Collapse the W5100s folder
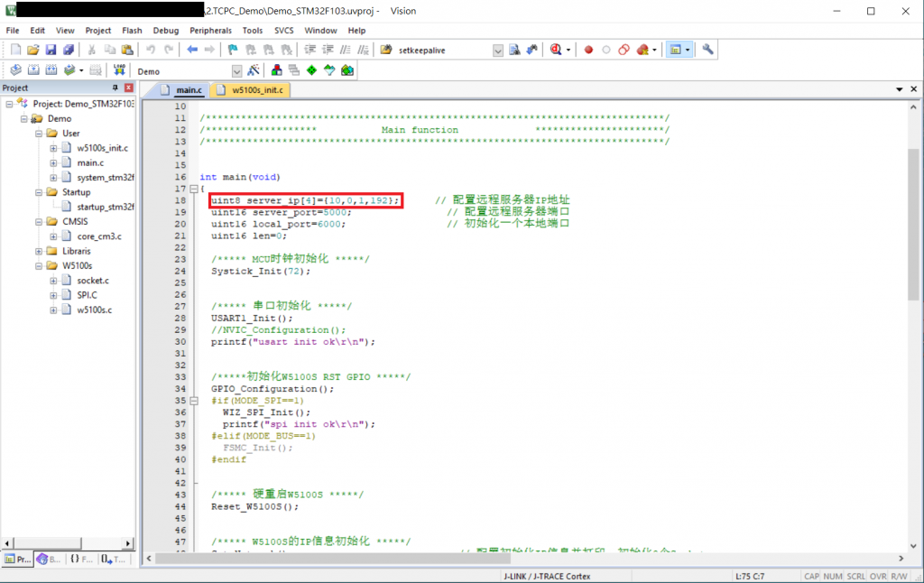The image size is (924, 583). (39, 266)
